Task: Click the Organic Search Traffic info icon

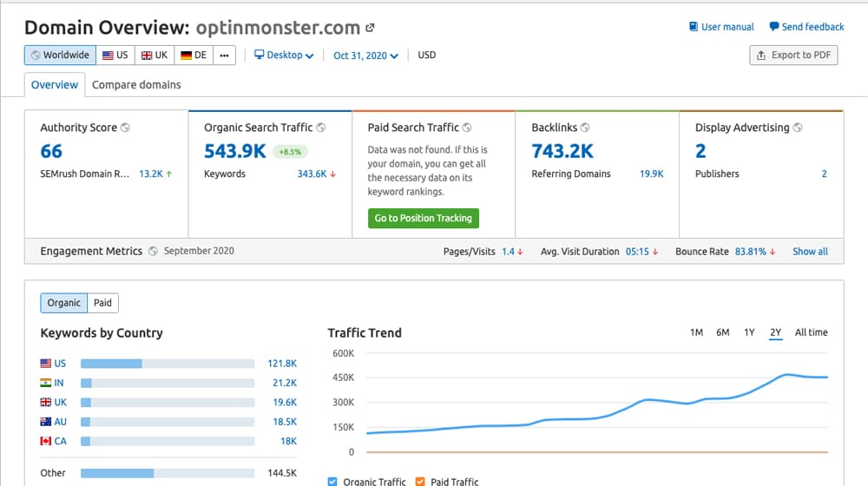Action: point(321,128)
